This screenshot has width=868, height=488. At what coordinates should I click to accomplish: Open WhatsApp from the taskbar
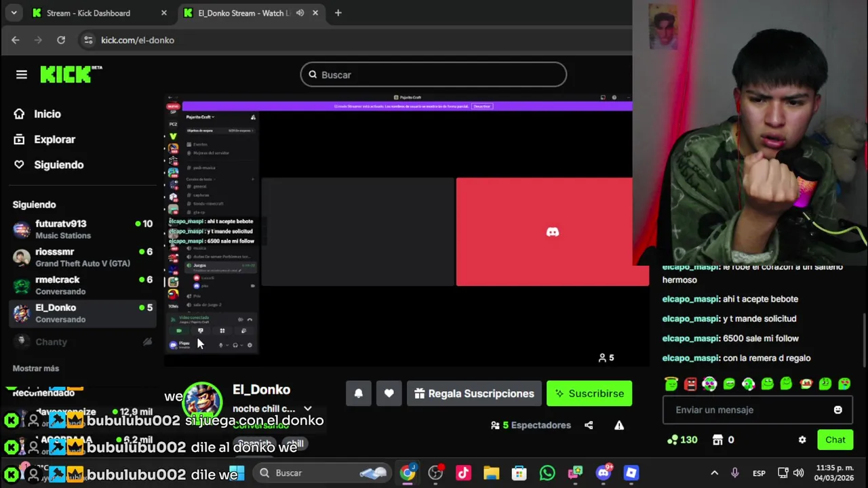pyautogui.click(x=547, y=473)
